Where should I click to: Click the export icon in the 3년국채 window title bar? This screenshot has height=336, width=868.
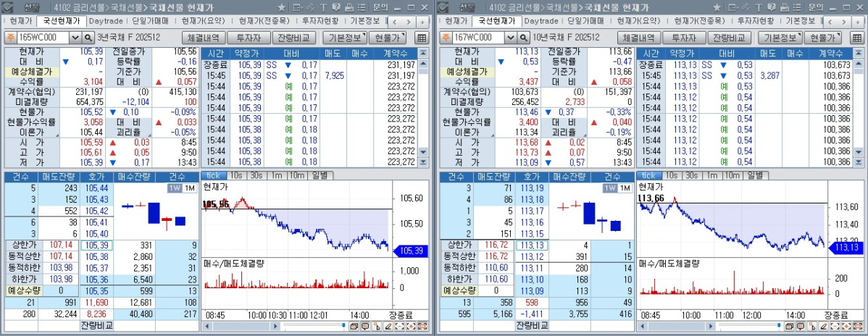tap(298, 8)
